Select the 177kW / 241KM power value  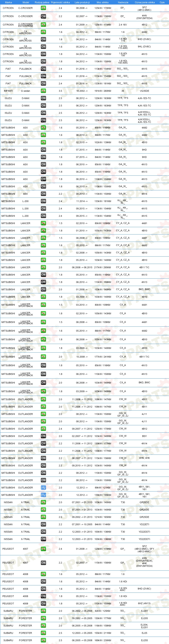click(103, 357)
